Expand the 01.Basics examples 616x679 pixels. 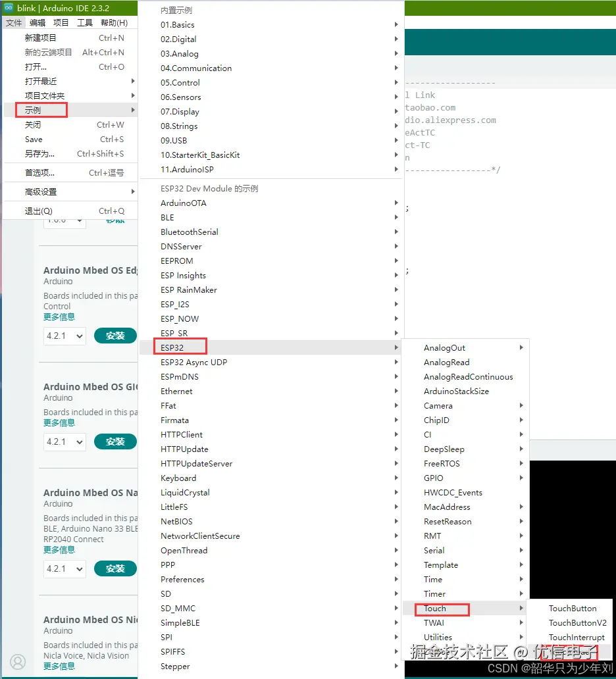[271, 25]
